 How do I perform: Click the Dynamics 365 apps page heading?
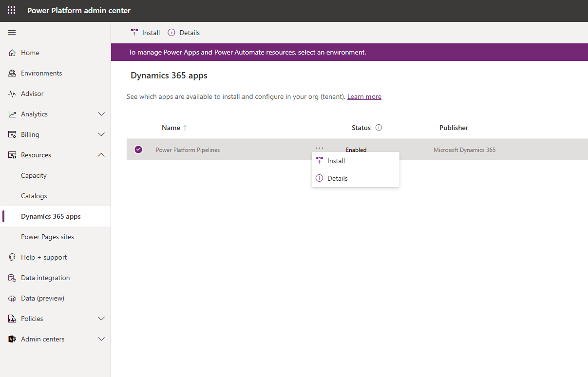169,75
